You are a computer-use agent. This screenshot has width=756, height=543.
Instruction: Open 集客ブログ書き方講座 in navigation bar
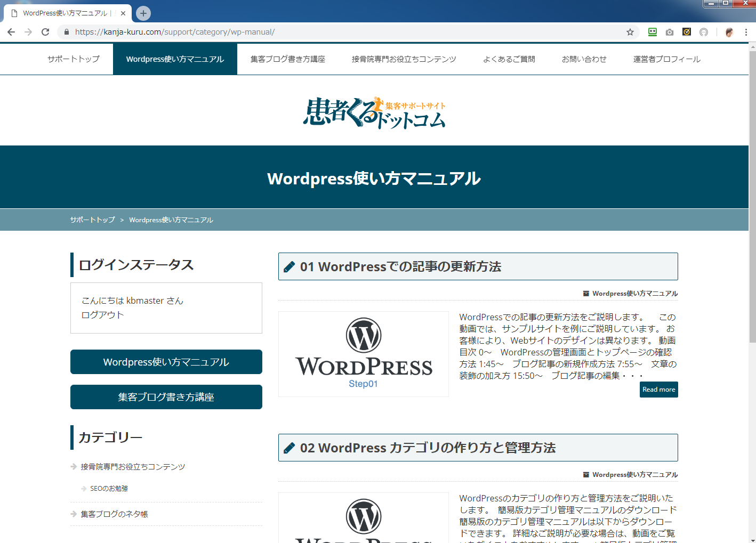(x=288, y=59)
